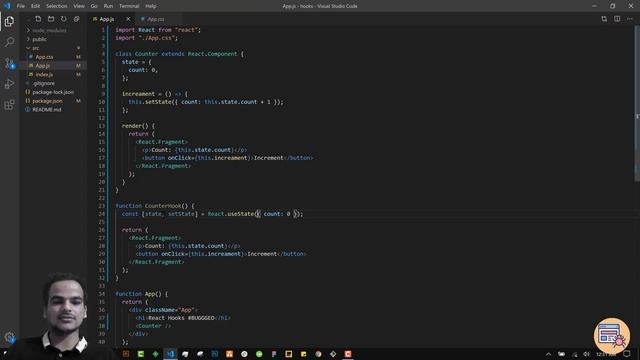This screenshot has height=360, width=640.
Task: Open the Edit menu
Action: tap(36, 6)
